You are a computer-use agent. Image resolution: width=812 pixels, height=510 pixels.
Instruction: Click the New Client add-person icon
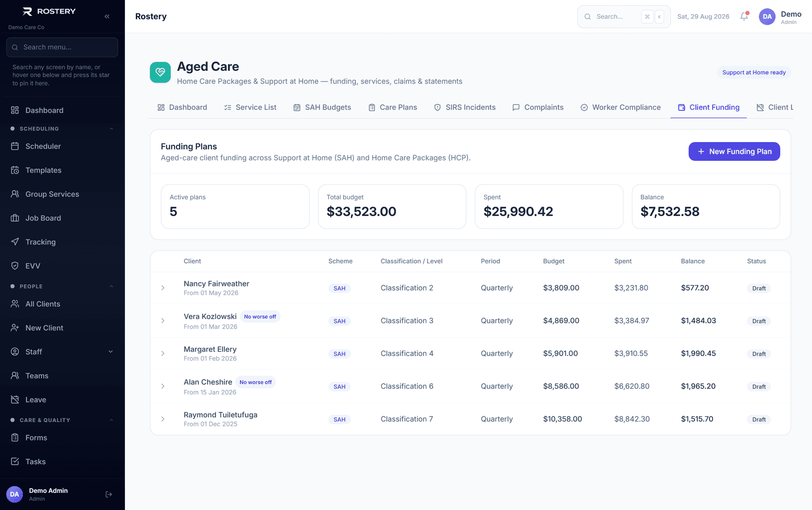[x=15, y=328]
